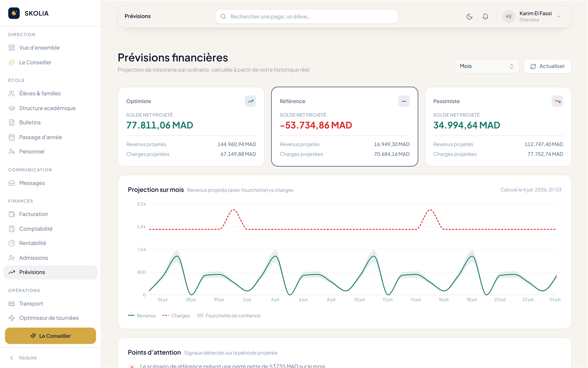Click the SKOLIA logo icon
Viewport: 588px width, 368px height.
[14, 13]
